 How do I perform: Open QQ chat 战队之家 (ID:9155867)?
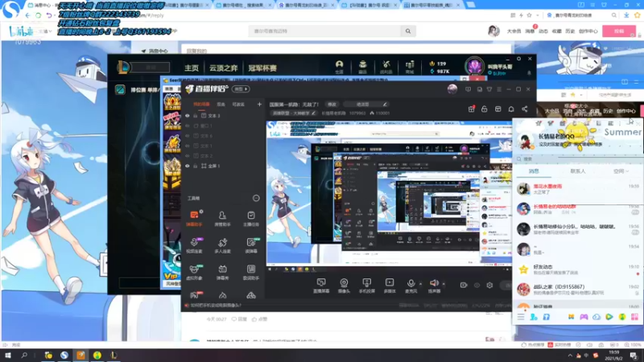[x=578, y=290]
